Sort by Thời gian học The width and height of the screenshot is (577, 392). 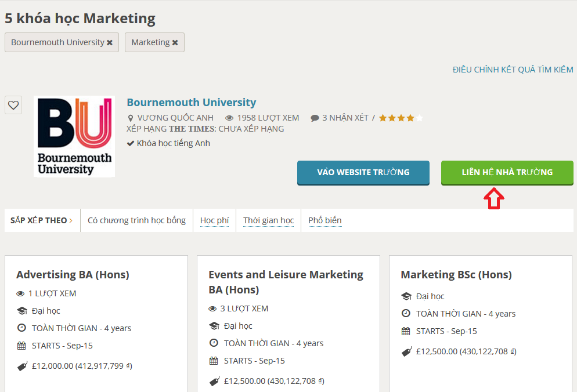pyautogui.click(x=269, y=220)
